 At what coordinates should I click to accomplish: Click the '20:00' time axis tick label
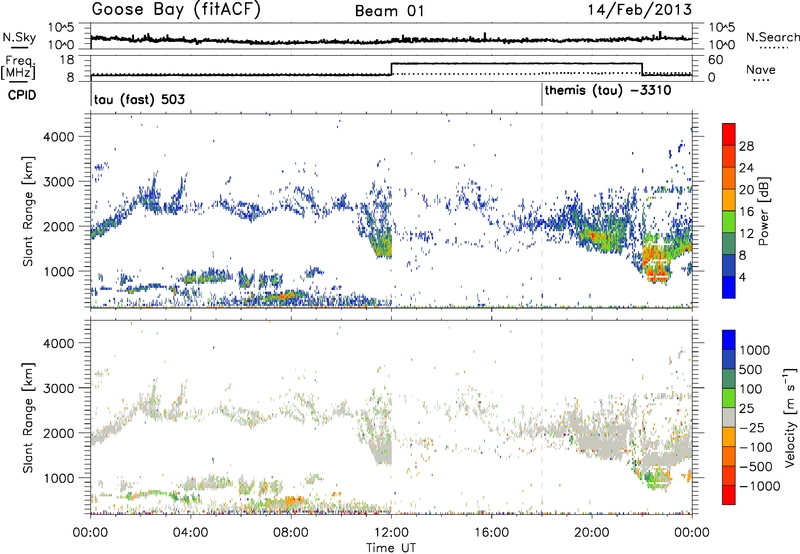click(591, 533)
